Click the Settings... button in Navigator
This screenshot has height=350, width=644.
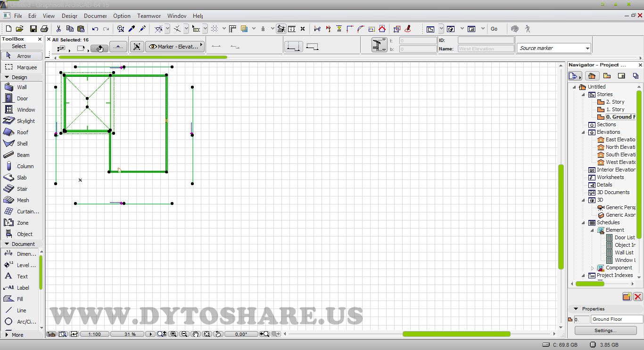pyautogui.click(x=605, y=330)
